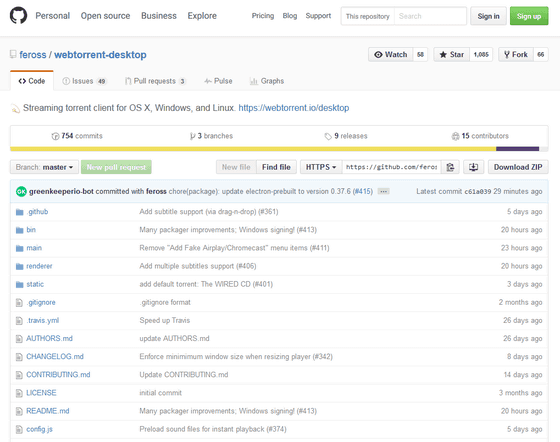The image size is (560, 442).
Task: Click the purple language bar segment
Action: tap(518, 149)
